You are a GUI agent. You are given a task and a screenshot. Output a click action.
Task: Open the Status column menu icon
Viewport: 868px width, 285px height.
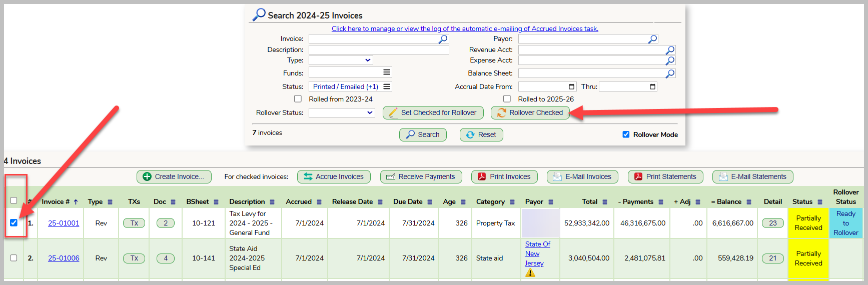point(820,202)
